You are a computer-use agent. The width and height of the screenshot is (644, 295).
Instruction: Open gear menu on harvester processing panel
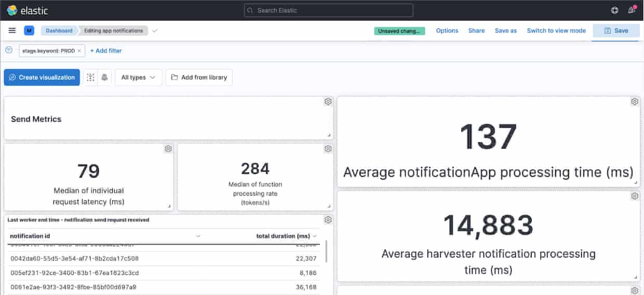point(634,196)
